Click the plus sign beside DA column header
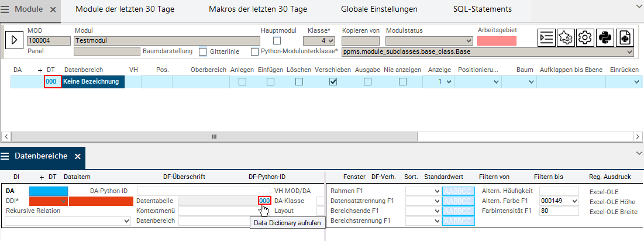The image size is (644, 241). click(40, 70)
